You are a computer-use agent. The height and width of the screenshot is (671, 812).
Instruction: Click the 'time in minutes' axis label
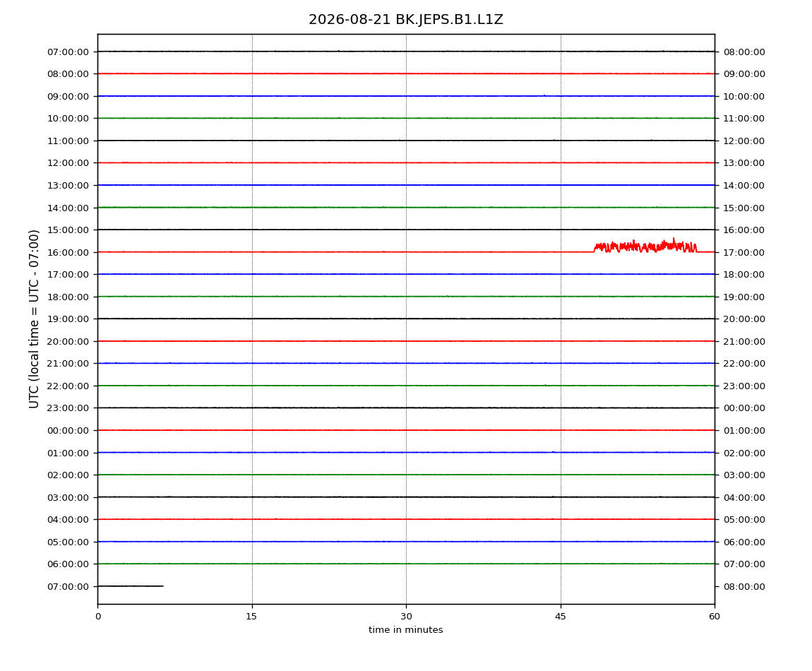pyautogui.click(x=405, y=630)
